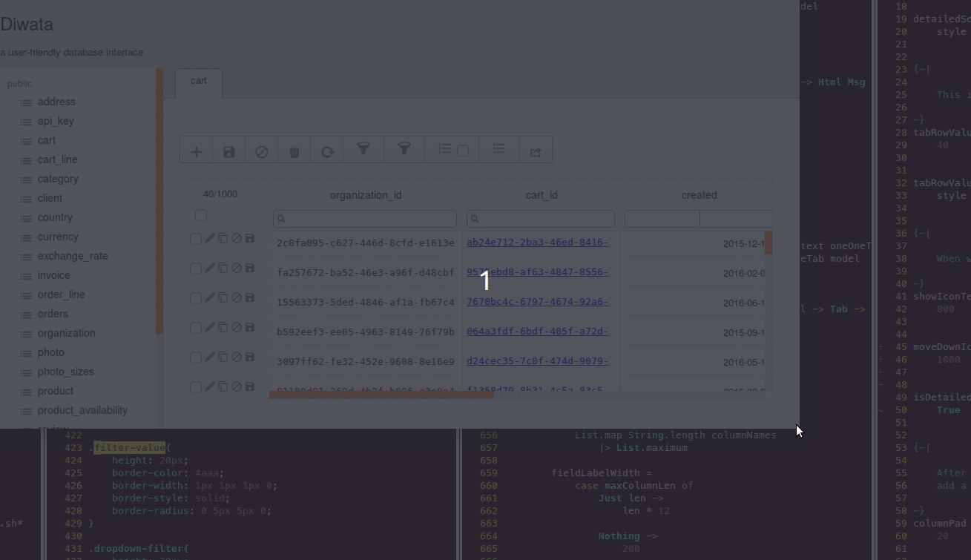Viewport: 971px width, 560px height.
Task: Click the export share icon in the toolbar
Action: (x=536, y=151)
